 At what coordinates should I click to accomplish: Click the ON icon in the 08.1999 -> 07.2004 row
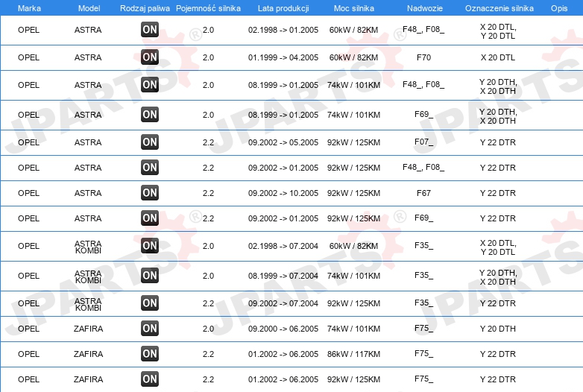pyautogui.click(x=150, y=275)
